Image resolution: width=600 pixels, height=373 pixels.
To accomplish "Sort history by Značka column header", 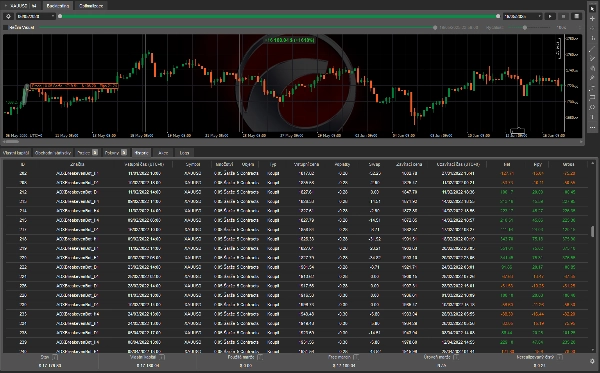I will coord(77,164).
